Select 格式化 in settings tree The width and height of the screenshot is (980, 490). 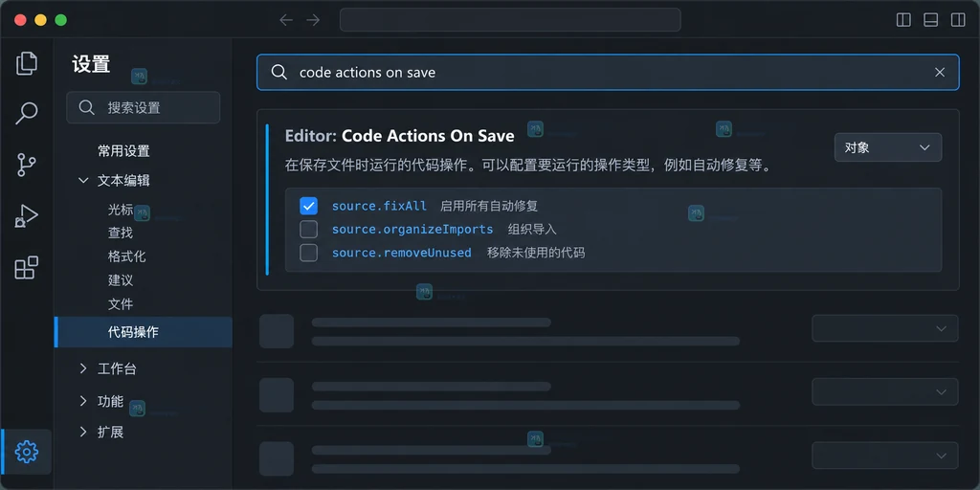(x=127, y=256)
